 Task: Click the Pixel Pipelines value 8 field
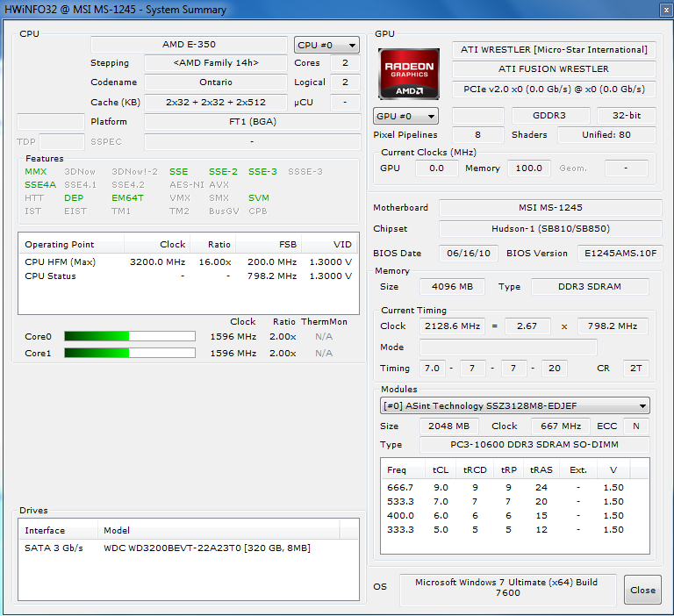(478, 134)
